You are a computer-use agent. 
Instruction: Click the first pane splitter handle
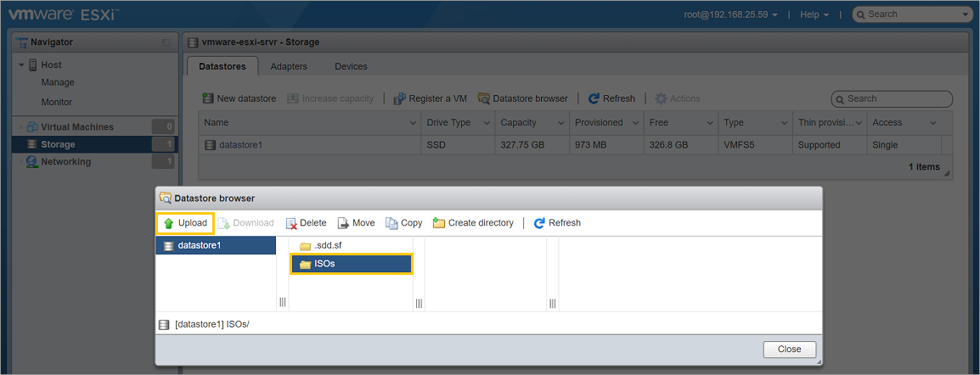click(x=282, y=302)
